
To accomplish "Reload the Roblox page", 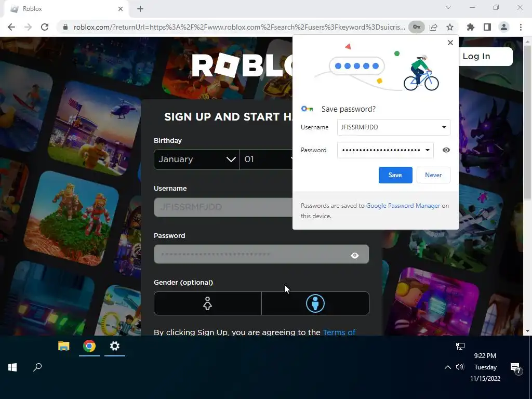I will (x=45, y=27).
